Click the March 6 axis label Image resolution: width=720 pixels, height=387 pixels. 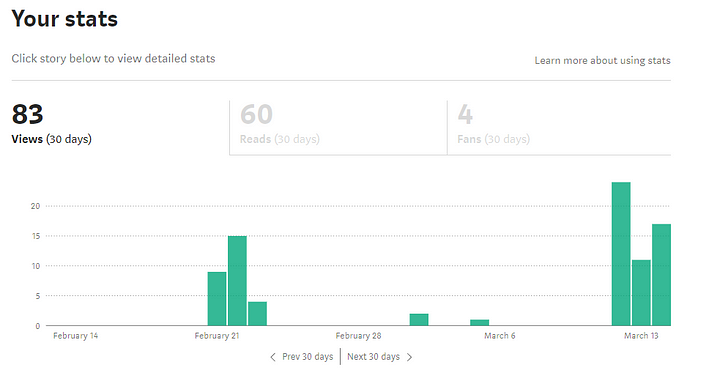click(x=500, y=336)
